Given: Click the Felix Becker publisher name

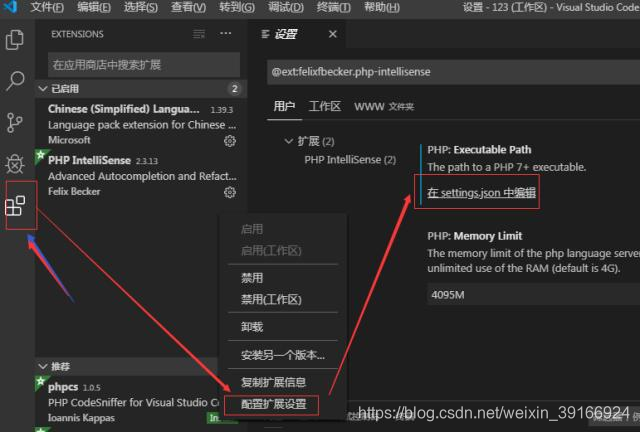Looking at the screenshot, I should pyautogui.click(x=74, y=192).
